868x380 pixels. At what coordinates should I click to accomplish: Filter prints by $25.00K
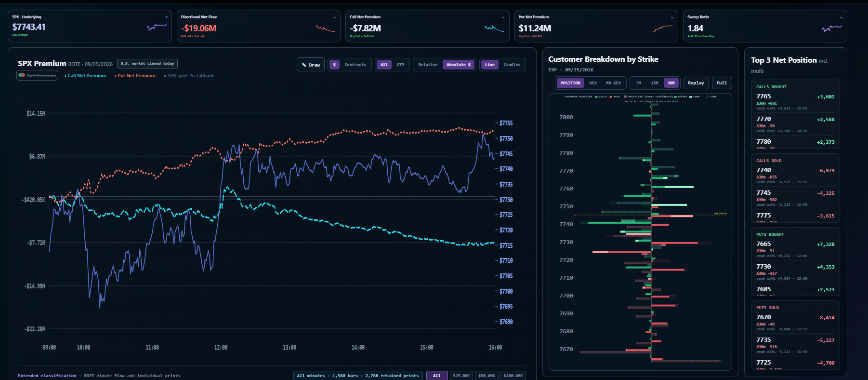coord(461,376)
